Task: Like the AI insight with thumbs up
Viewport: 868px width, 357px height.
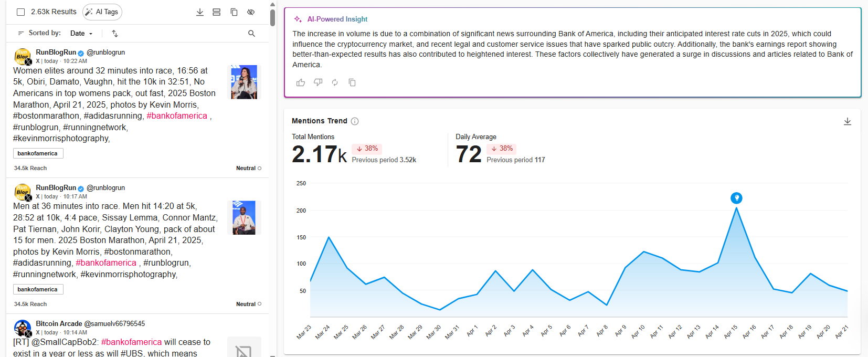Action: [301, 82]
